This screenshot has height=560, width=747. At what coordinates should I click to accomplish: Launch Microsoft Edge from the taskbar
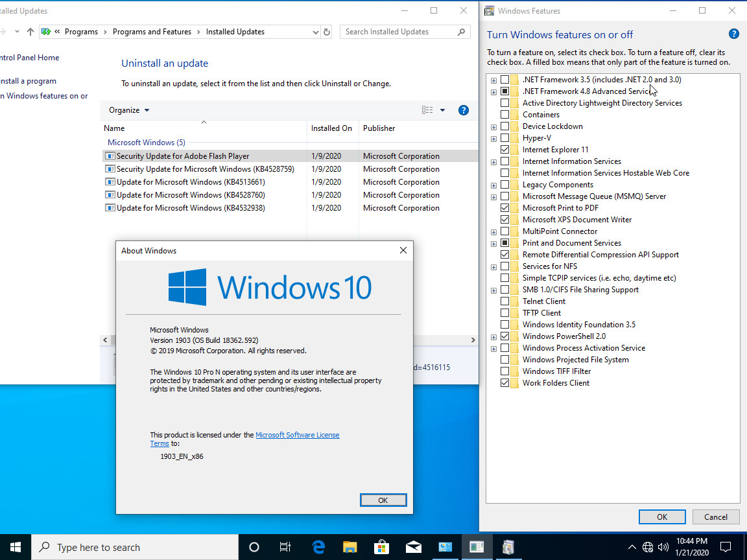pos(318,547)
